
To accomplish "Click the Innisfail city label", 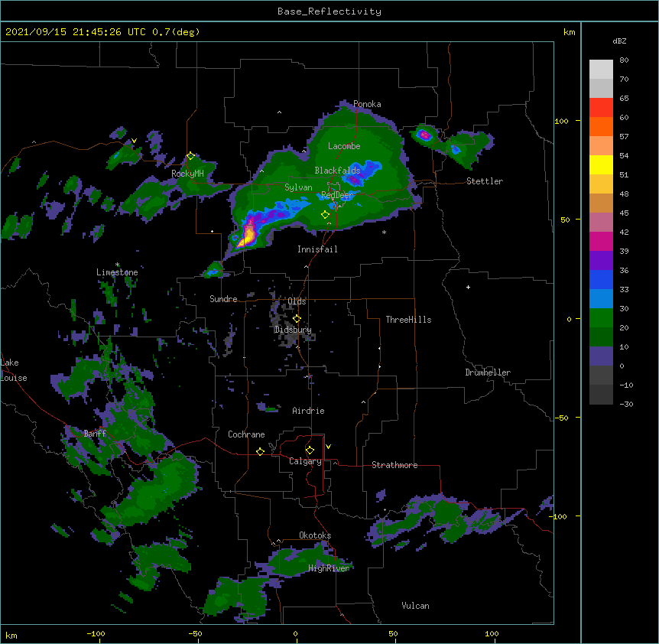I will (317, 249).
